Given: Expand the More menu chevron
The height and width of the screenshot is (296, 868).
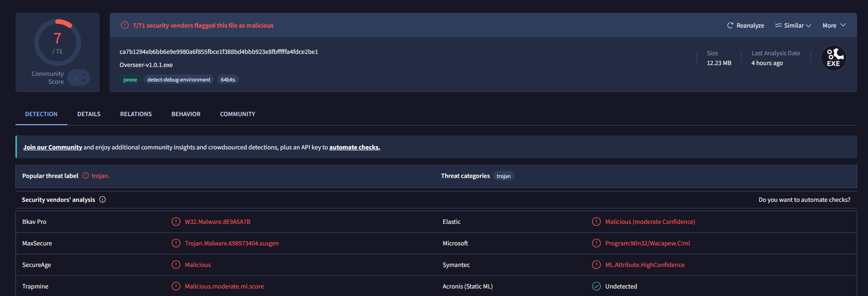Looking at the screenshot, I should 843,25.
